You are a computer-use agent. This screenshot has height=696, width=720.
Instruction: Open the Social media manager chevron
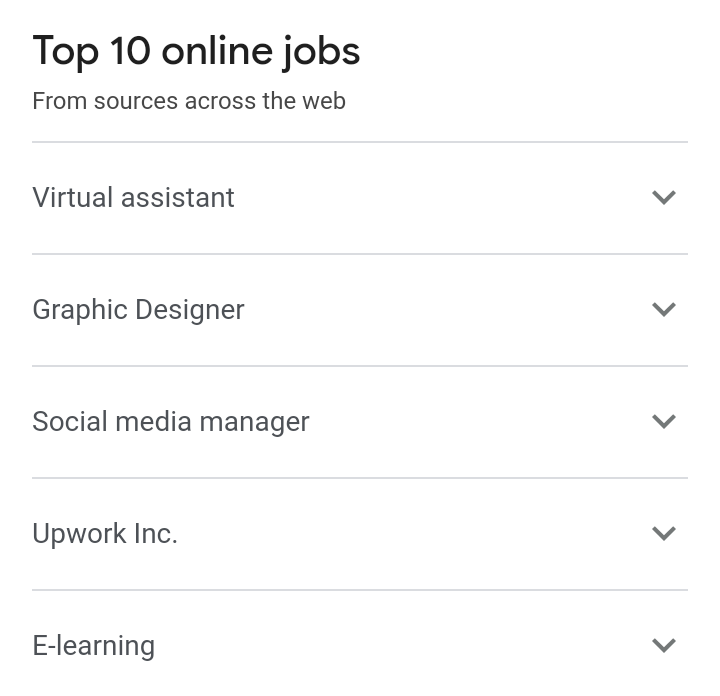664,421
